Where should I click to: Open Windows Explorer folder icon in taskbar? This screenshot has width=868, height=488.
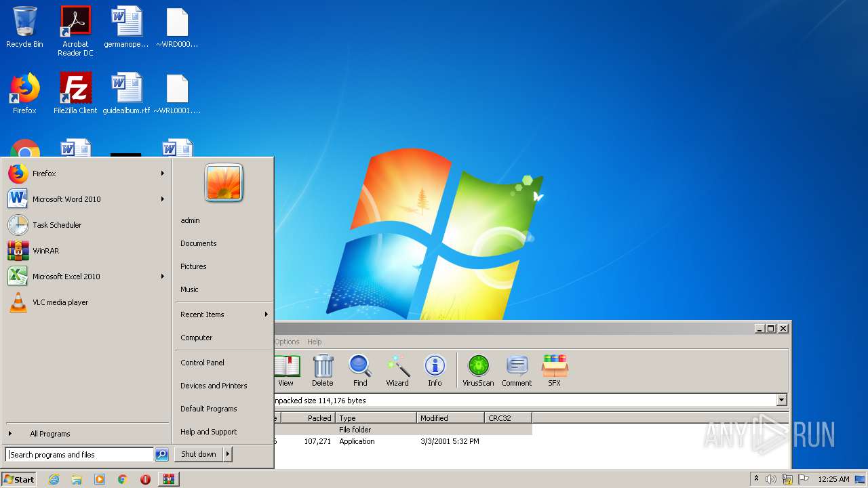point(77,479)
